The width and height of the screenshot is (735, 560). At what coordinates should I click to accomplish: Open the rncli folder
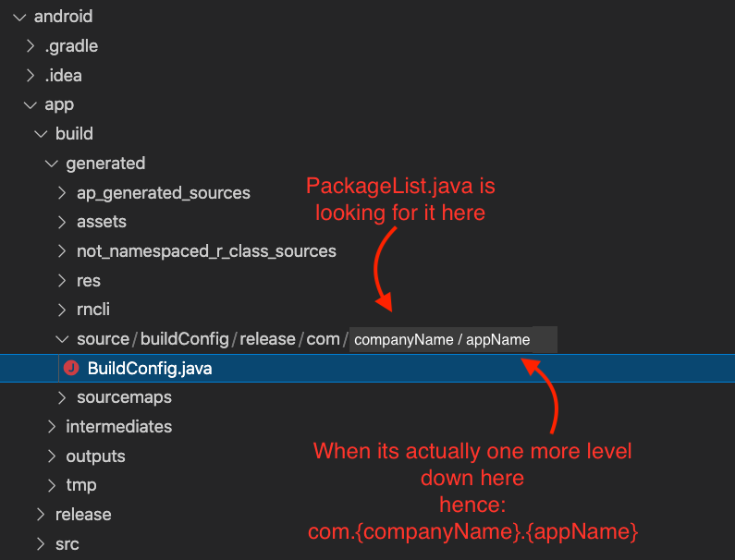click(92, 310)
